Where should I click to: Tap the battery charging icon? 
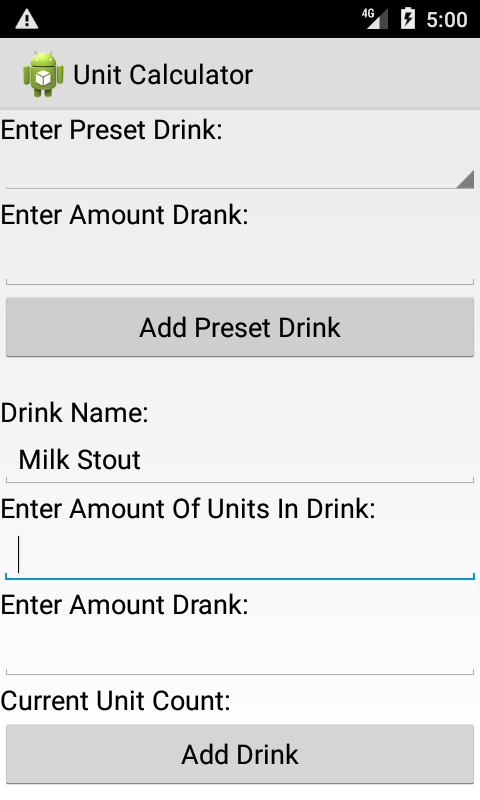point(408,19)
